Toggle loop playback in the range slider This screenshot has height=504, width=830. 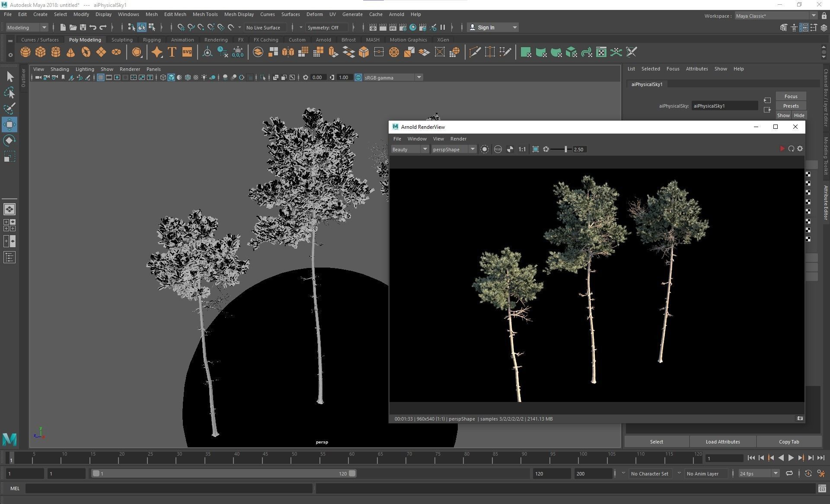(789, 473)
